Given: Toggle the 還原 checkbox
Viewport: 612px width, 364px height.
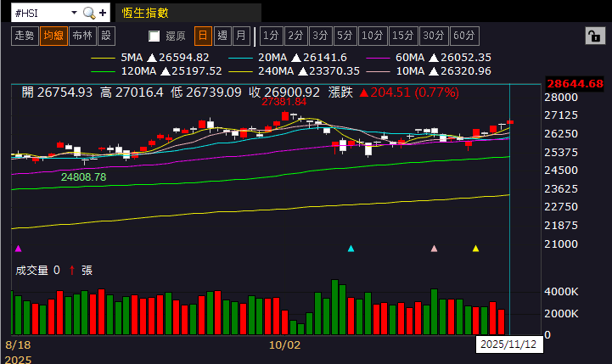Looking at the screenshot, I should [154, 36].
